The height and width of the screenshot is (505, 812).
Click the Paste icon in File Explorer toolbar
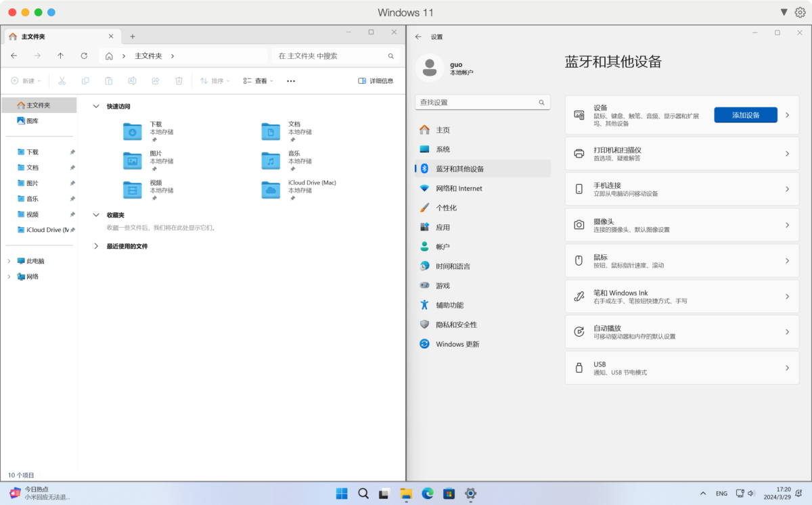point(108,81)
